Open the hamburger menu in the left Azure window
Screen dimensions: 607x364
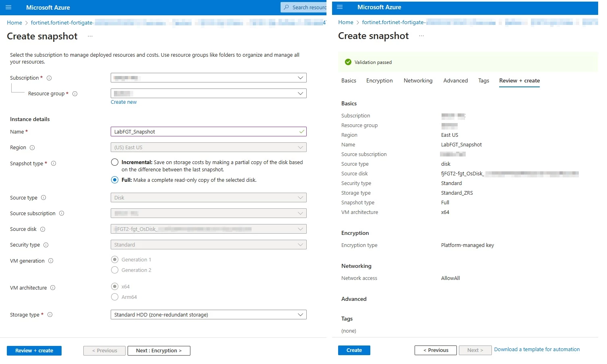point(8,7)
